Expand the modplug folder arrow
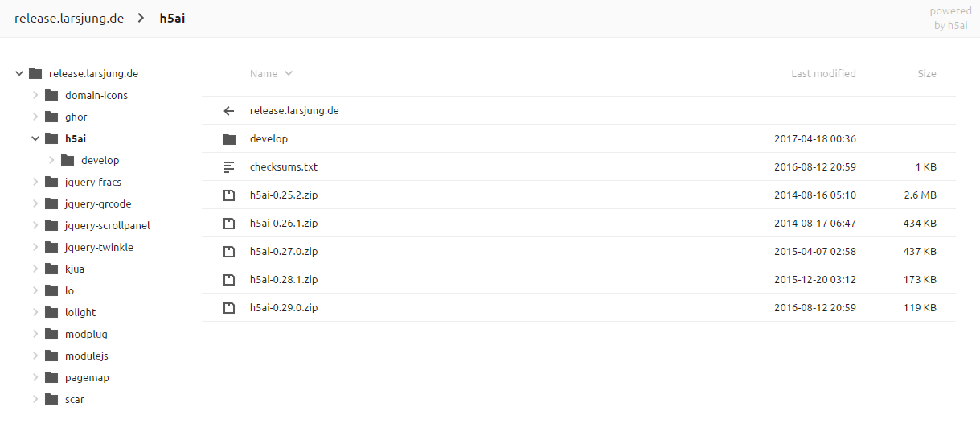 (35, 335)
